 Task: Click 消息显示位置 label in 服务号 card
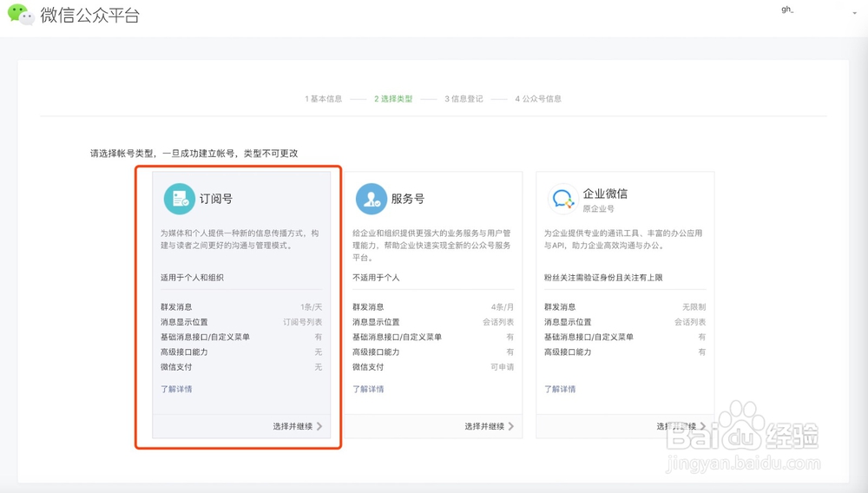tap(376, 321)
